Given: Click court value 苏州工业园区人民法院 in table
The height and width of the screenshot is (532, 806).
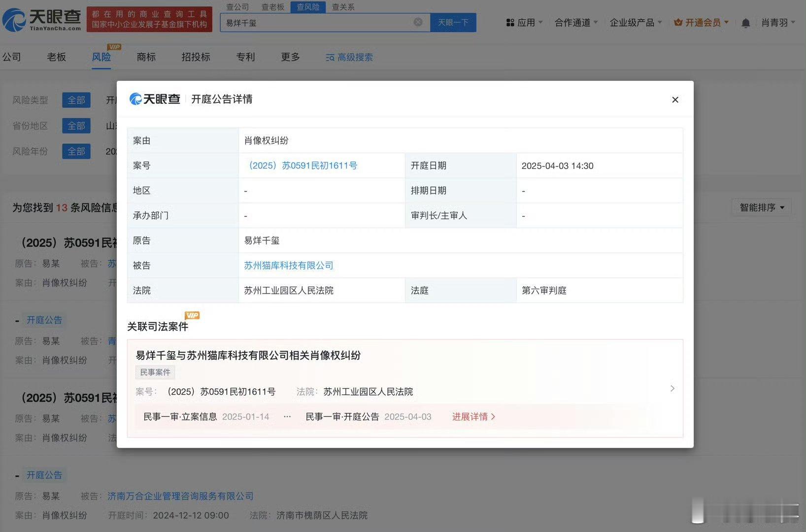Looking at the screenshot, I should coord(289,291).
